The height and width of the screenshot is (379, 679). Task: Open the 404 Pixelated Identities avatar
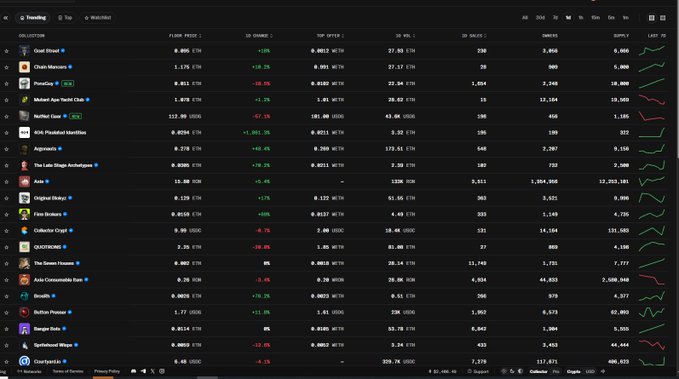(24, 133)
